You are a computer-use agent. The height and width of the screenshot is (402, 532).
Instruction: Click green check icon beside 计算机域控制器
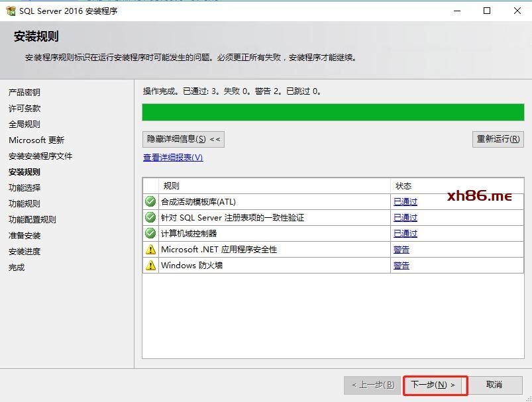coord(150,233)
